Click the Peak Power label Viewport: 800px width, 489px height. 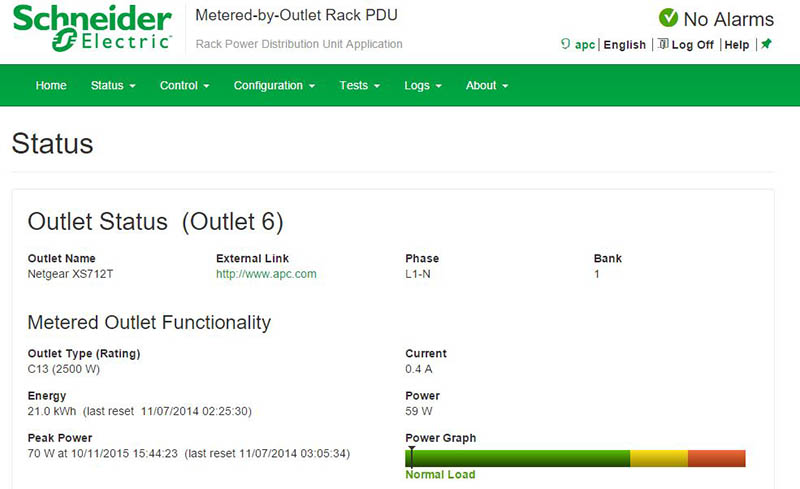click(x=60, y=438)
